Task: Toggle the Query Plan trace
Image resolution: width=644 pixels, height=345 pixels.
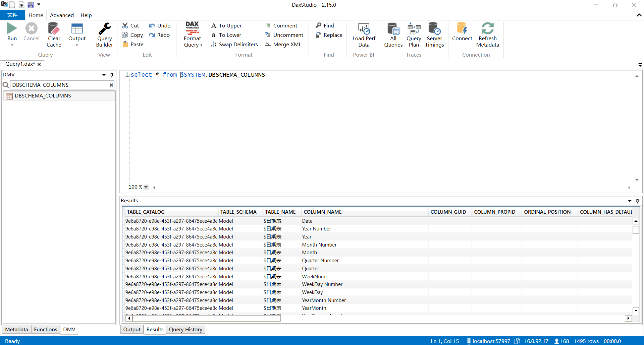Action: (x=414, y=29)
